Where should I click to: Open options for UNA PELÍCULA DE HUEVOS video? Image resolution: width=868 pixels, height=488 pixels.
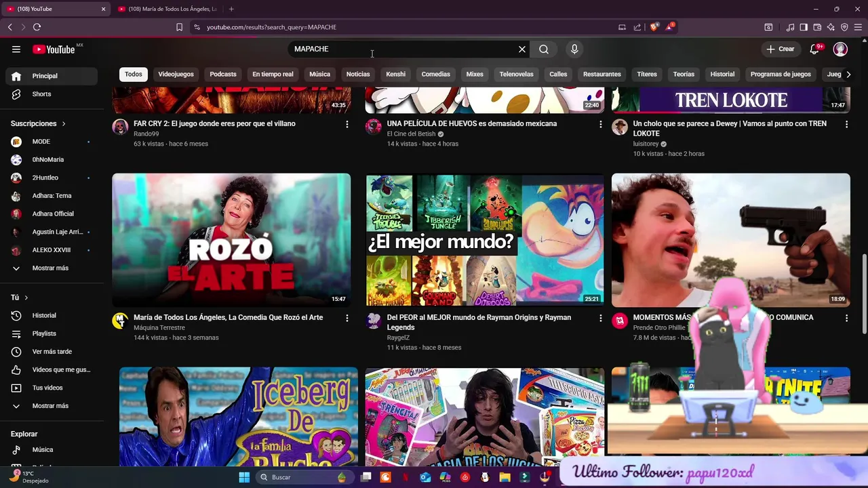(600, 125)
